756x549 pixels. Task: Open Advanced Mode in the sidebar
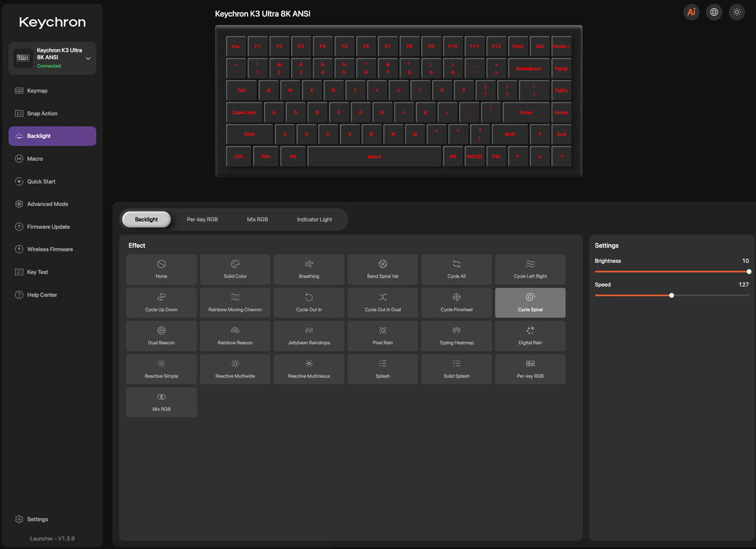[52, 204]
